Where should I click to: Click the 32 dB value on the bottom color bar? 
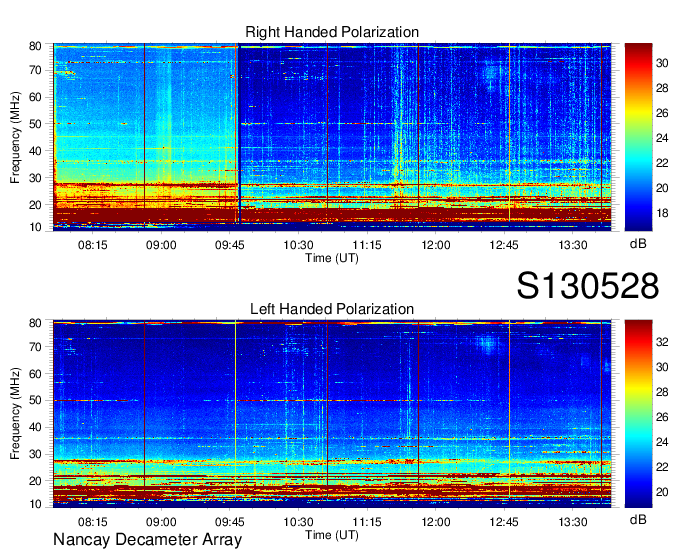pos(662,342)
